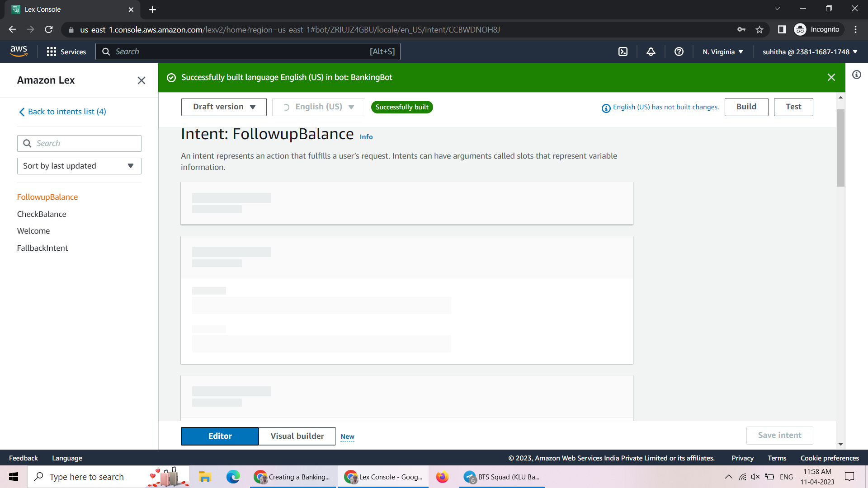Launch Firefox from the taskbar
The width and height of the screenshot is (868, 488).
(x=442, y=477)
